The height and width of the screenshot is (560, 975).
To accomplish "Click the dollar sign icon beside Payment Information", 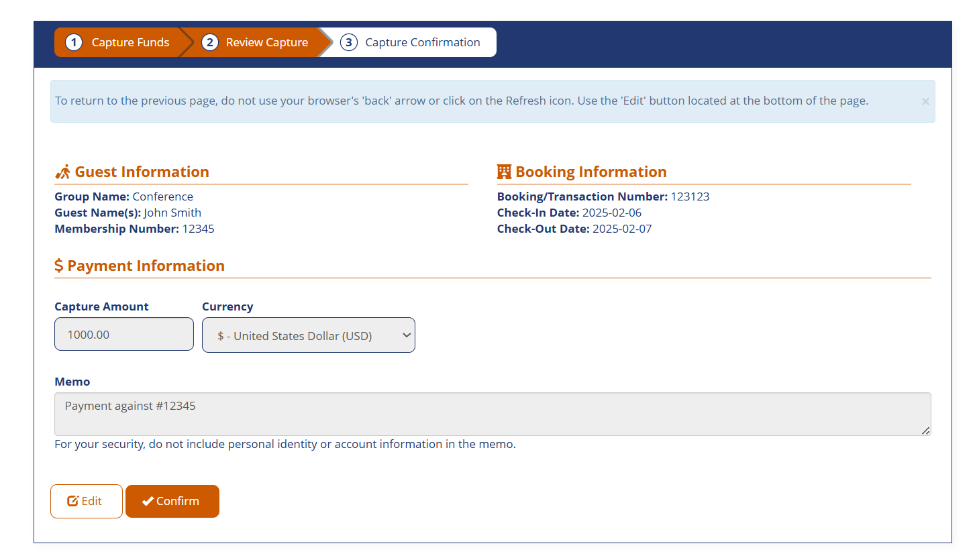I will point(59,265).
